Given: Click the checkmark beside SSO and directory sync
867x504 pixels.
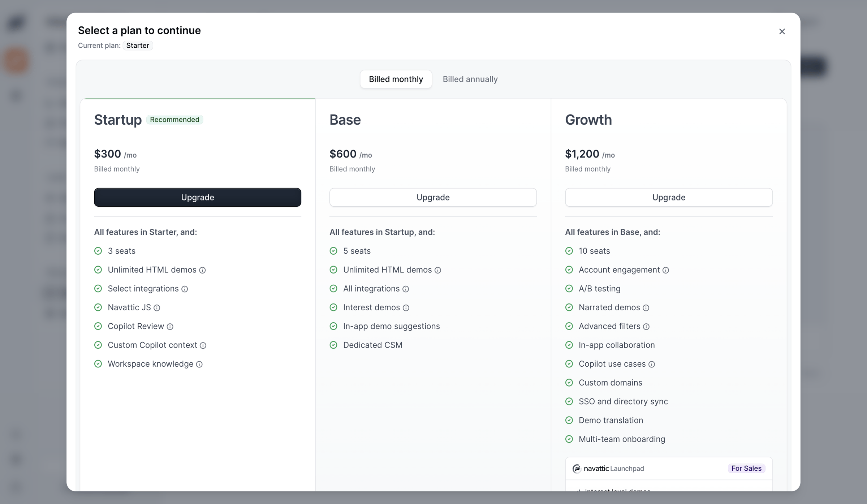Looking at the screenshot, I should pyautogui.click(x=569, y=401).
